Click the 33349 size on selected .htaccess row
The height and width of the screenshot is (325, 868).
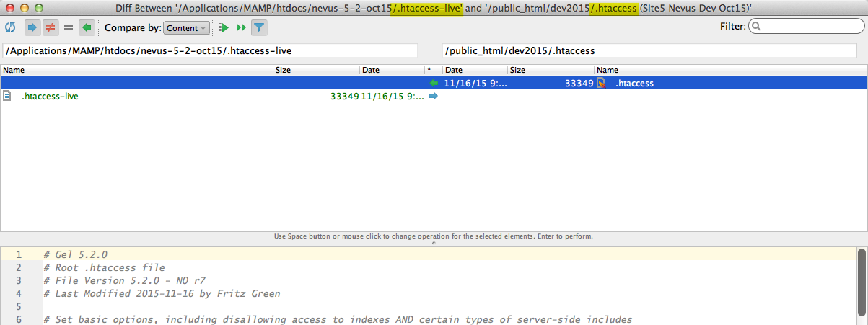pos(579,83)
